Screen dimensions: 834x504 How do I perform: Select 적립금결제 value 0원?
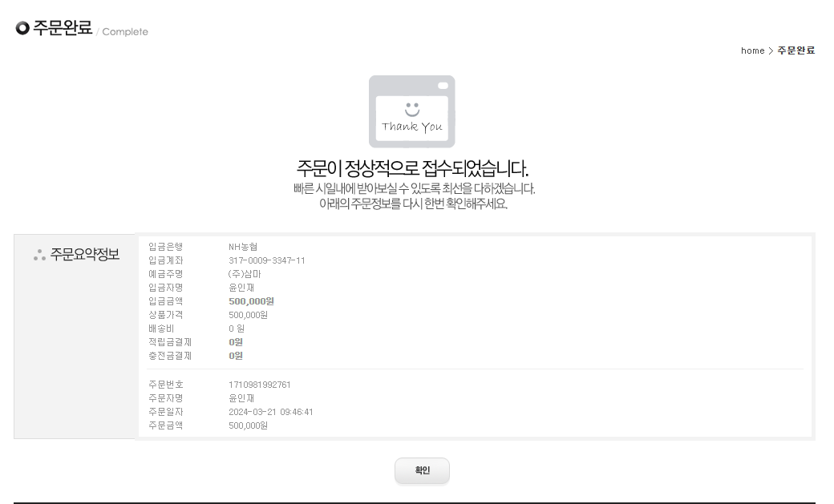236,342
